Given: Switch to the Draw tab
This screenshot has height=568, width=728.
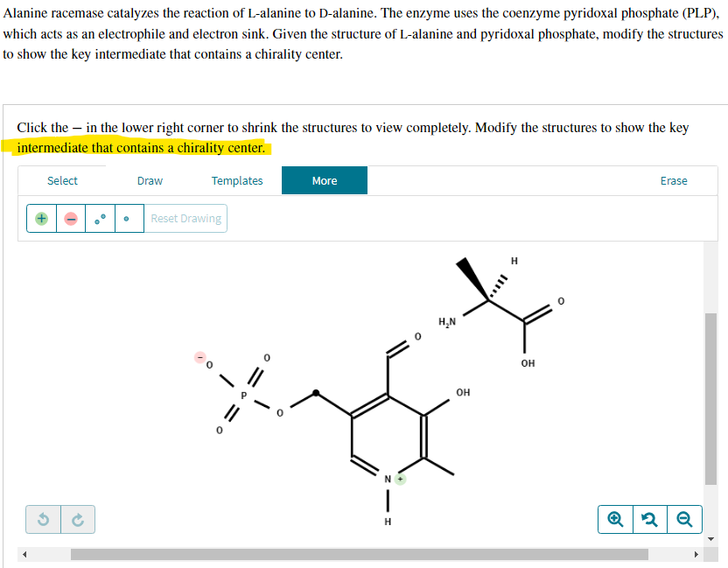Looking at the screenshot, I should coord(149,180).
